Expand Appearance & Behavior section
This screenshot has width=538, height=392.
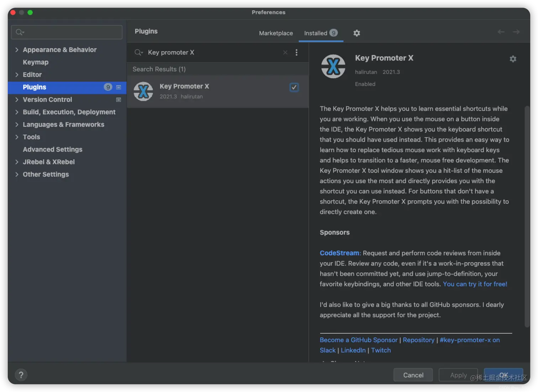point(17,50)
